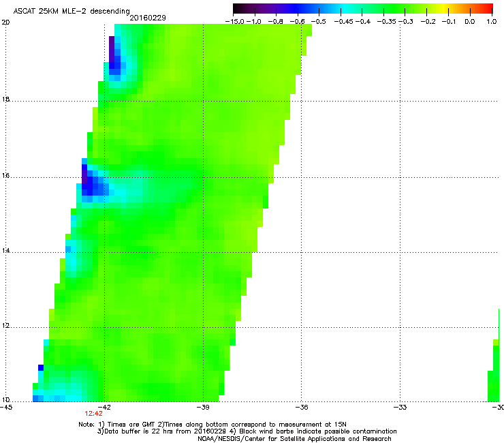Click the latitude axis label 14
The width and height of the screenshot is (504, 443).
coord(5,250)
